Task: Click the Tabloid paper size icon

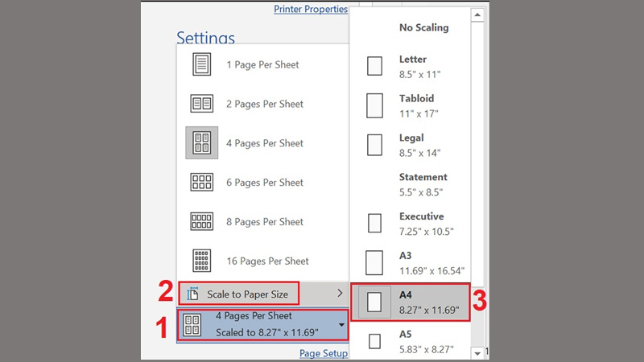Action: click(374, 105)
